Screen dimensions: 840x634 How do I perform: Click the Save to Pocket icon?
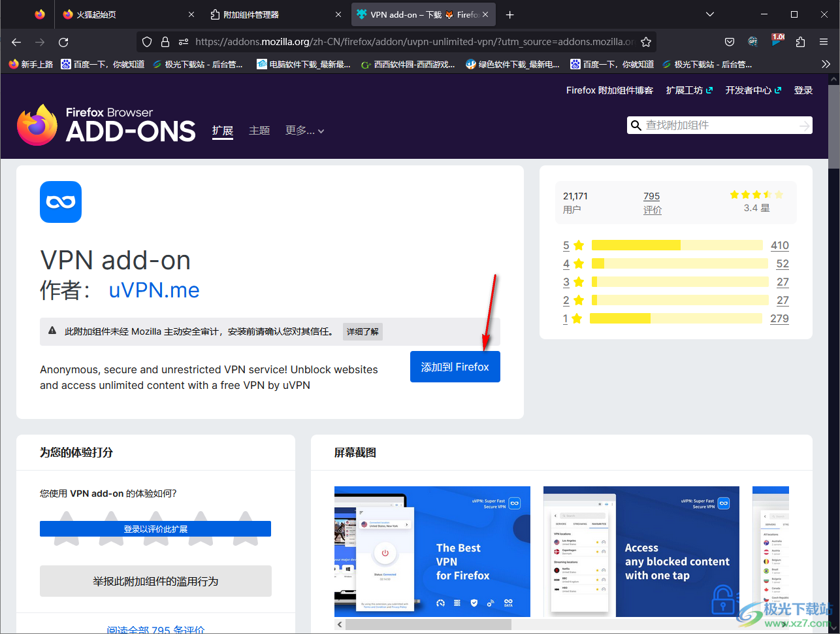730,42
